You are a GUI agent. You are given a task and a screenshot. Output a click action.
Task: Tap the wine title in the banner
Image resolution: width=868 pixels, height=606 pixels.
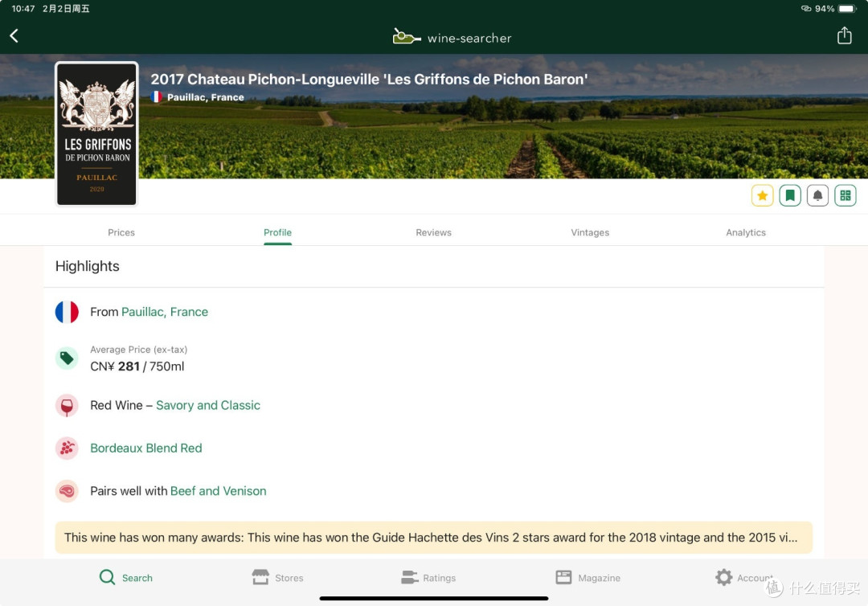(x=369, y=79)
